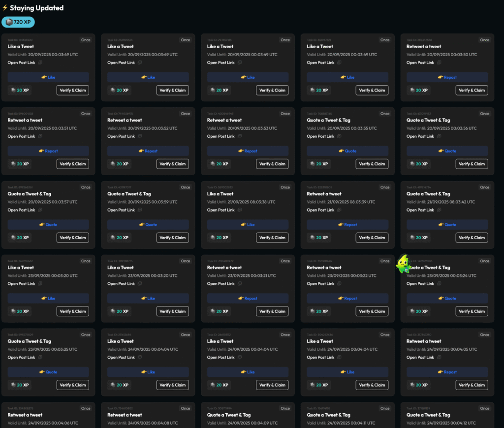
Task: Click lightning bolt icon beside Staying Updated
Action: pos(5,8)
